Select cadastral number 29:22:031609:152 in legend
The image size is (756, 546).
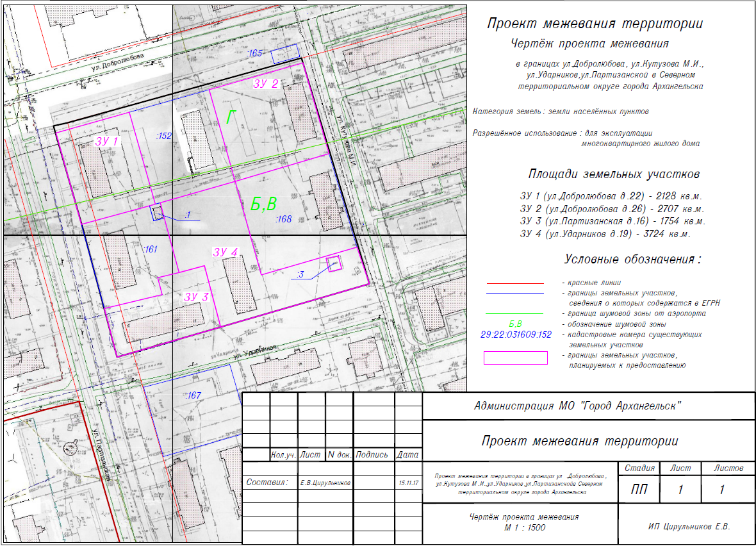coord(516,334)
